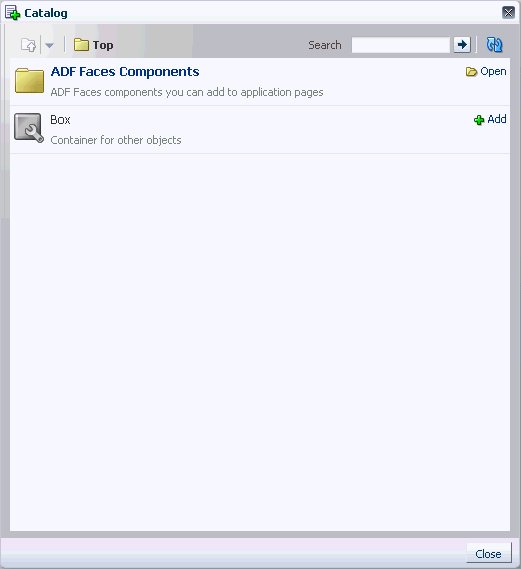Click the 'ADF Faces components you can add' description
This screenshot has width=521, height=569.
tap(187, 92)
